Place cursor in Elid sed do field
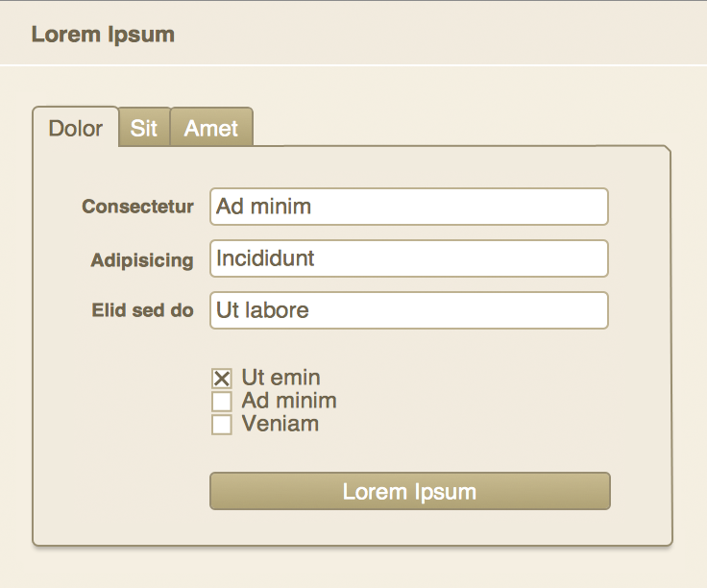This screenshot has width=707, height=588. click(409, 310)
